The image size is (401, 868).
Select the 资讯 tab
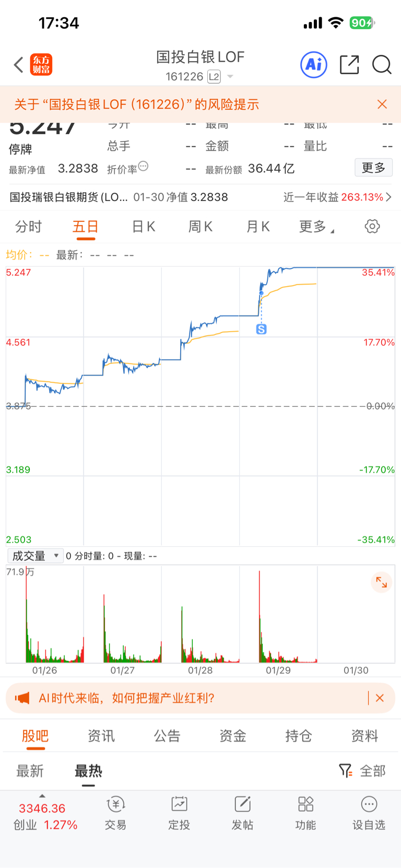(101, 736)
